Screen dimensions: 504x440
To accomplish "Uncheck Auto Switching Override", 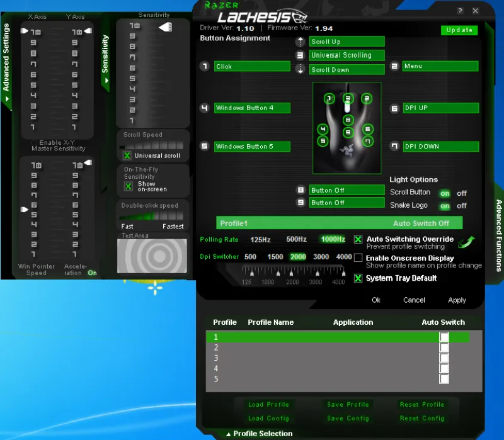I will pyautogui.click(x=358, y=239).
